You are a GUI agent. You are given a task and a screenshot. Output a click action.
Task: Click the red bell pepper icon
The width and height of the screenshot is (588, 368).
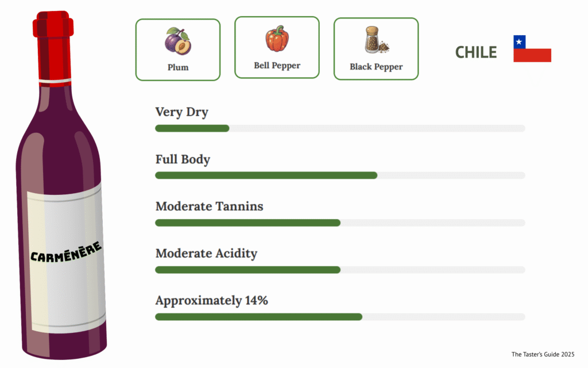[277, 39]
